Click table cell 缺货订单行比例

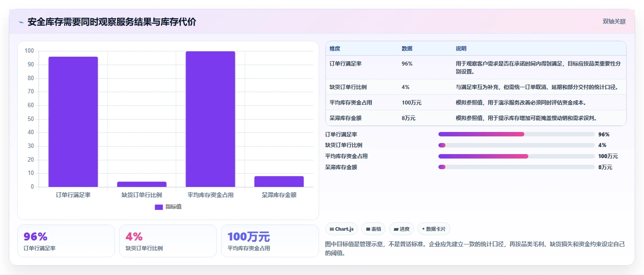348,87
